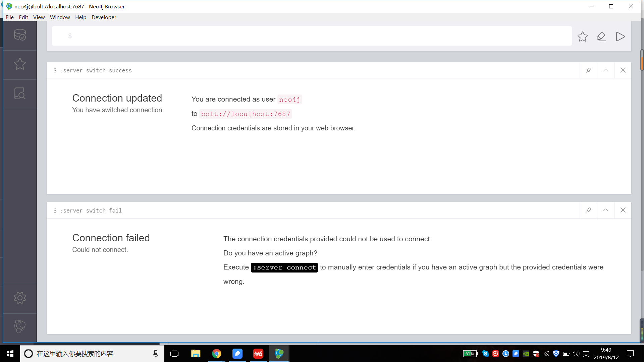Focus the Cypher command editor field
Viewport: 644px width, 362px height.
point(312,36)
